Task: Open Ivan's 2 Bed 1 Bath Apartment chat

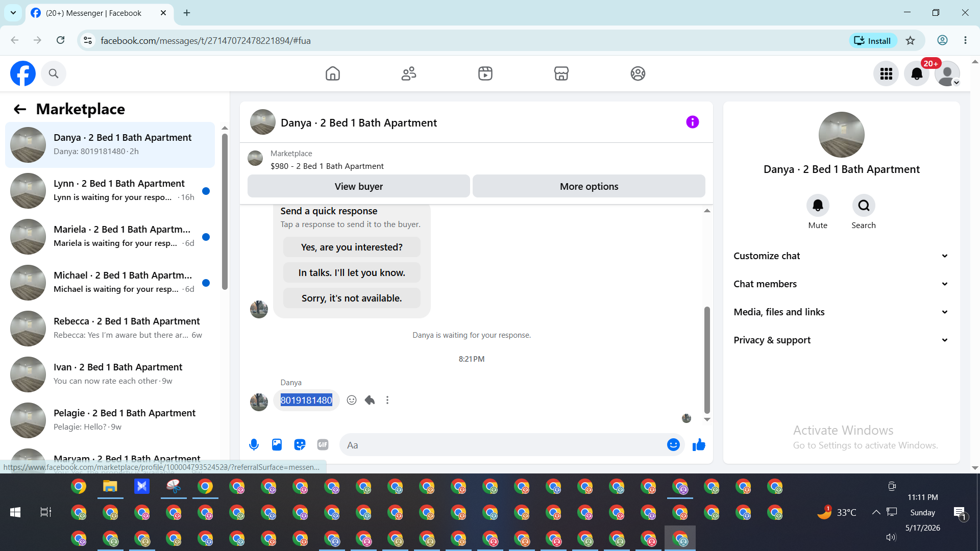Action: coord(110,374)
